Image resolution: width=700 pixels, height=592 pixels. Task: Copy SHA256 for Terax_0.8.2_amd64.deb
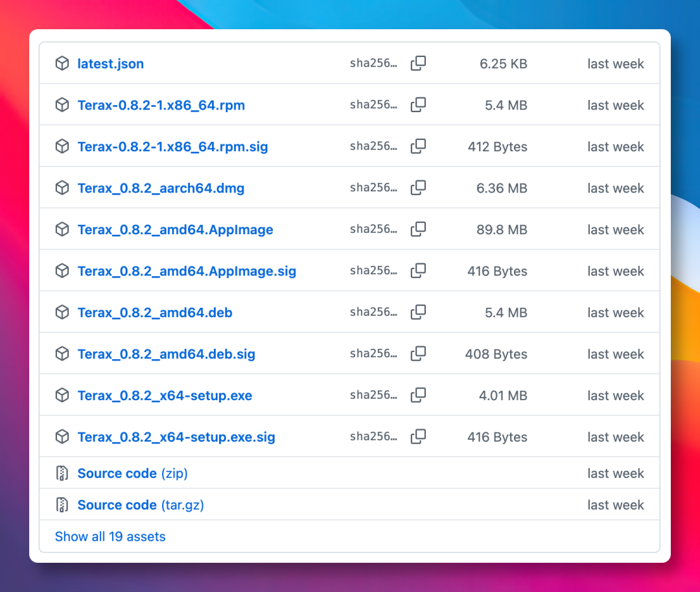coord(418,313)
